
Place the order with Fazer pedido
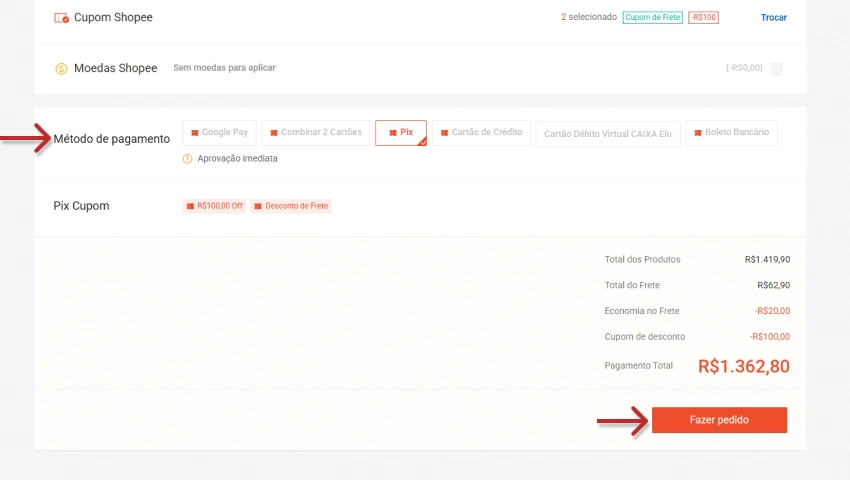719,420
